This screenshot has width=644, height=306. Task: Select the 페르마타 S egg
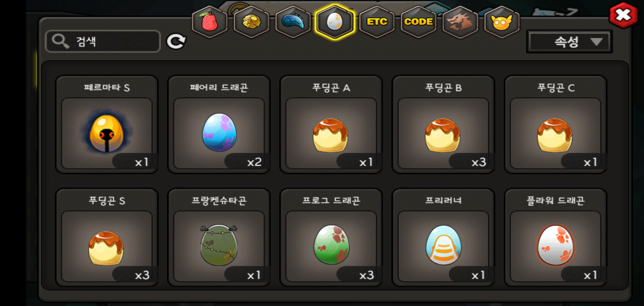click(x=107, y=124)
